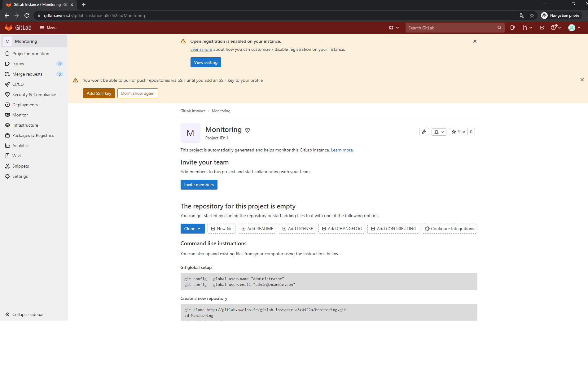The height and width of the screenshot is (372, 588).
Task: Open the Issues icon in top bar
Action: coord(513,28)
